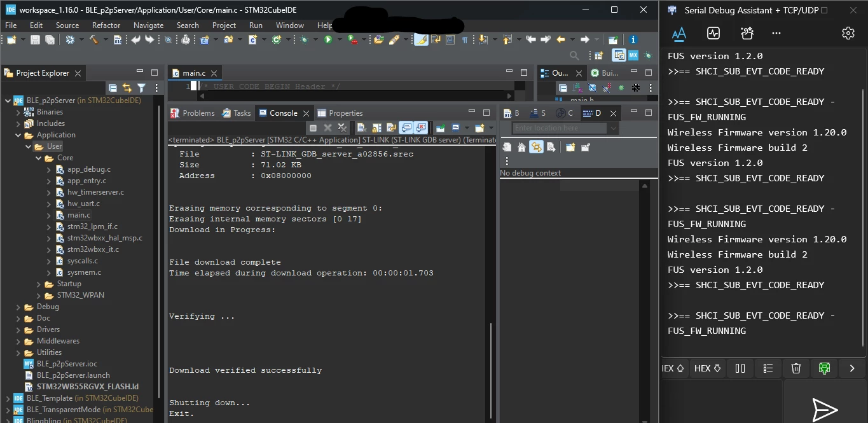Toggle Scroll Lock in the Console toolbar

tap(377, 128)
